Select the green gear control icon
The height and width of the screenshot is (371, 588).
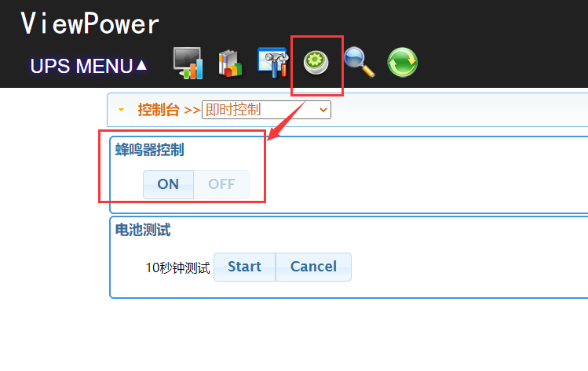(x=316, y=63)
